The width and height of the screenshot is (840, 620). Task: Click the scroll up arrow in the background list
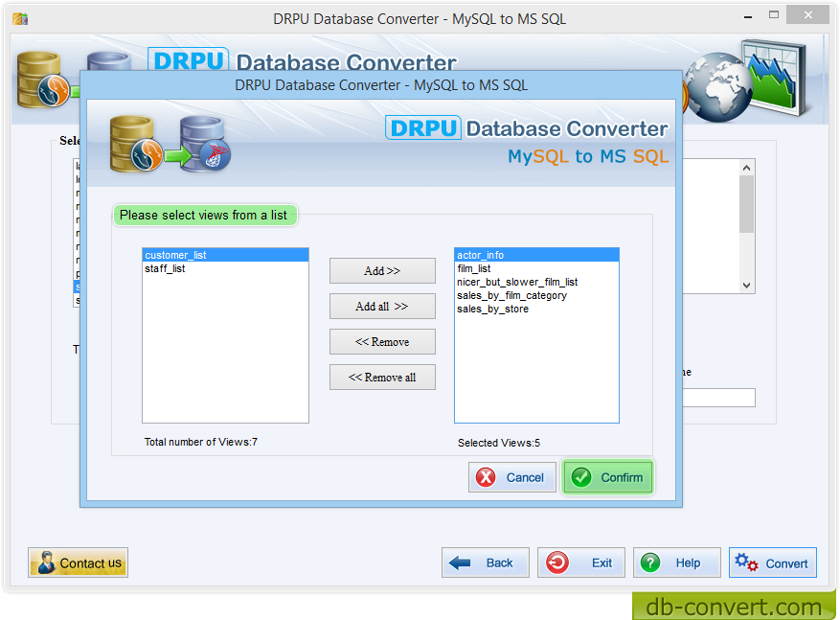(x=747, y=168)
